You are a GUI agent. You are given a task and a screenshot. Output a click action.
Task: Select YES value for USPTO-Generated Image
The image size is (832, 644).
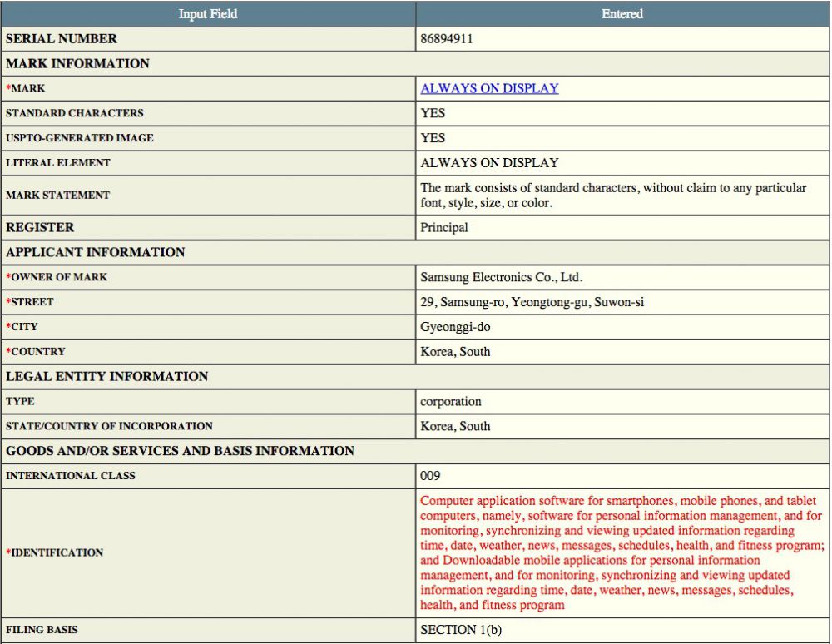coord(433,138)
